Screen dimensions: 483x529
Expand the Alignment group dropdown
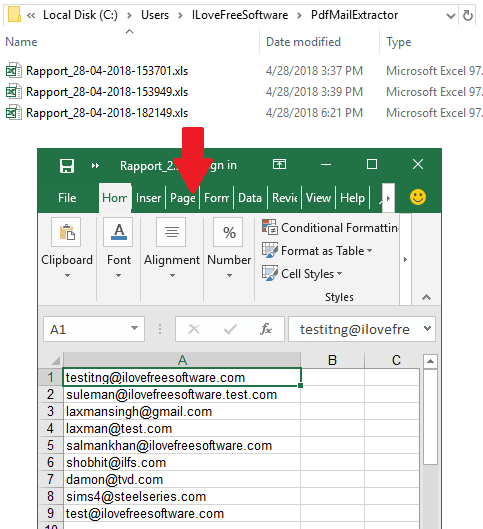[x=172, y=275]
